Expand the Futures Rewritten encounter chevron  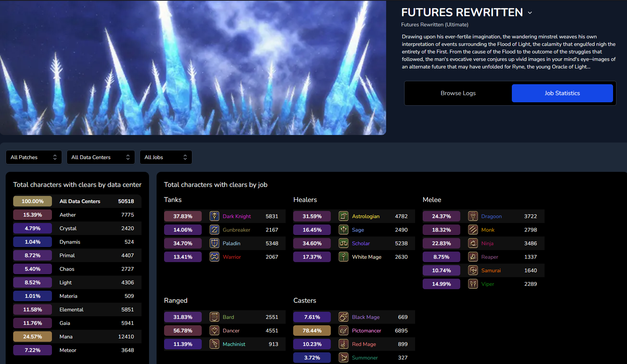click(530, 13)
